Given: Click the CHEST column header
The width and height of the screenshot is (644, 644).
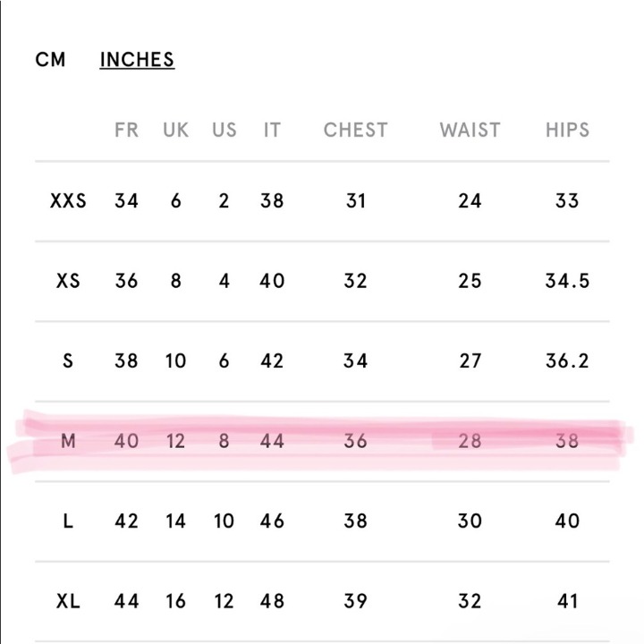Looking at the screenshot, I should (356, 130).
